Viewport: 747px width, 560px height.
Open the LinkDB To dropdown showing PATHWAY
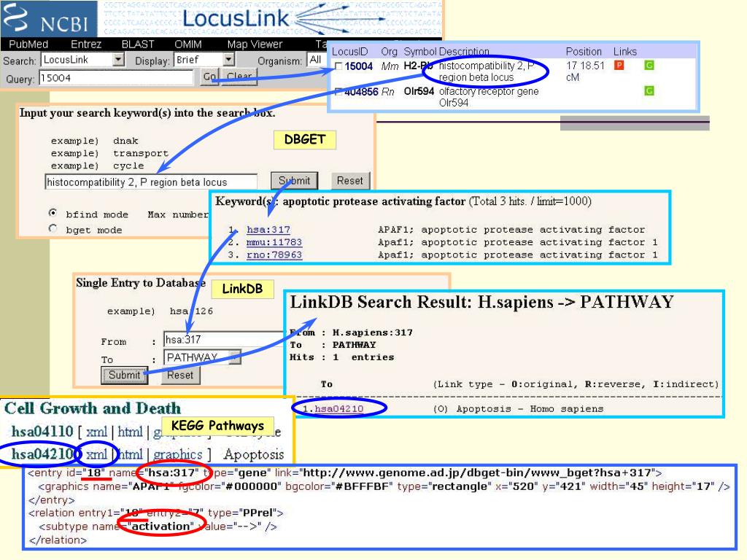point(203,357)
